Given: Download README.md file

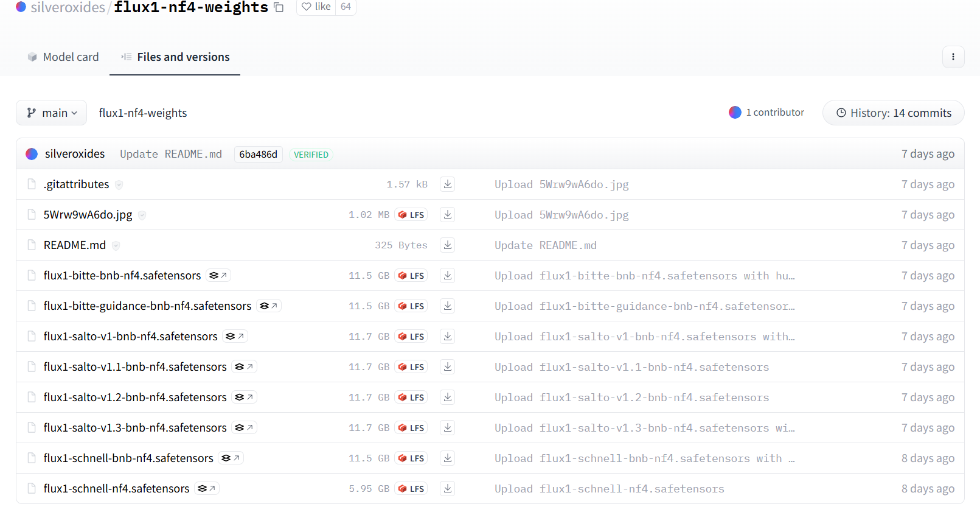Looking at the screenshot, I should (x=448, y=245).
